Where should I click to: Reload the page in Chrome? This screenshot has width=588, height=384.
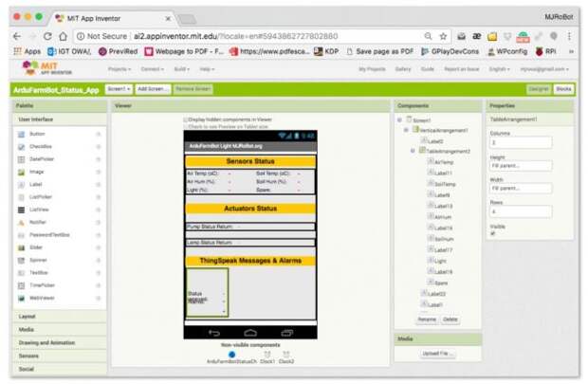[x=47, y=36]
